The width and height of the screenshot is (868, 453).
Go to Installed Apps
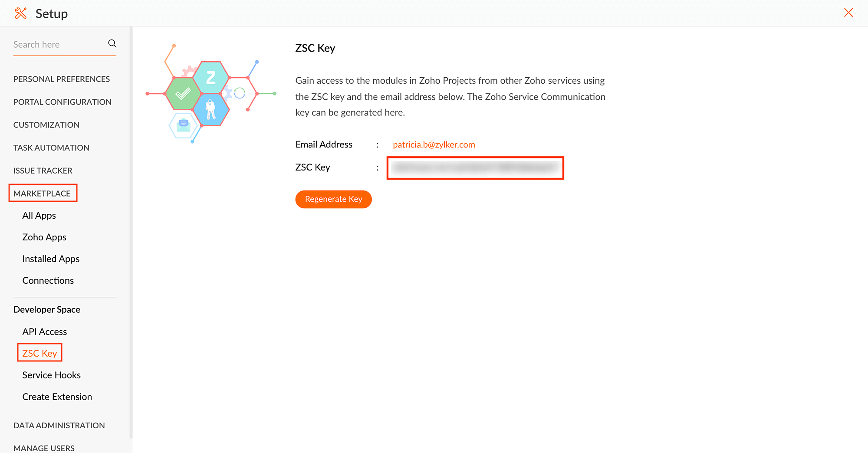click(x=51, y=259)
